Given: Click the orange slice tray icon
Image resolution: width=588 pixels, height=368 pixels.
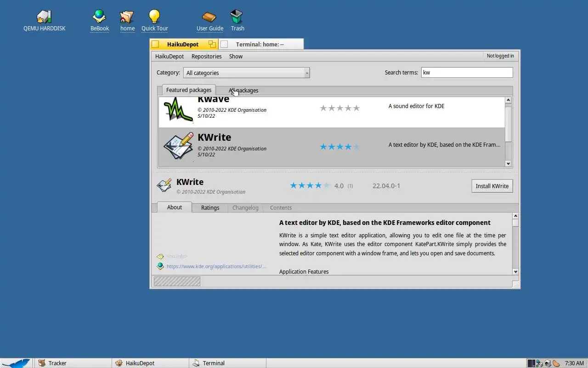Looking at the screenshot, I should point(556,363).
